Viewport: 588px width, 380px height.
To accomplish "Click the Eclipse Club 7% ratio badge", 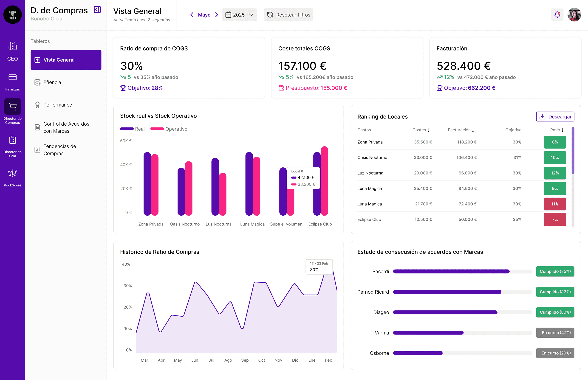I will click(x=555, y=219).
